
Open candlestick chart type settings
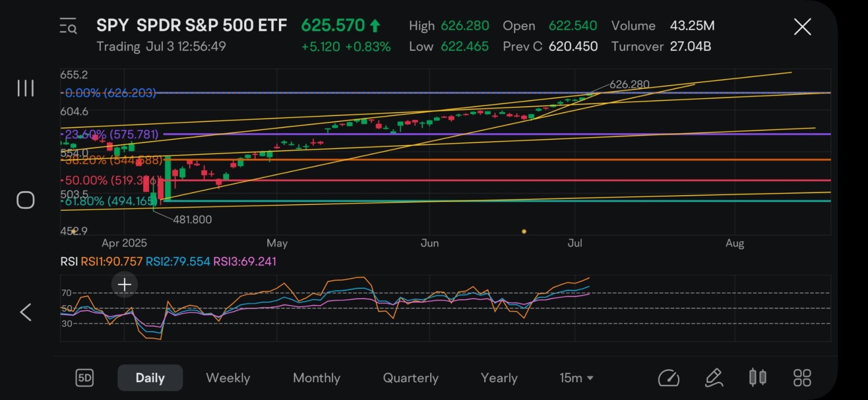757,377
